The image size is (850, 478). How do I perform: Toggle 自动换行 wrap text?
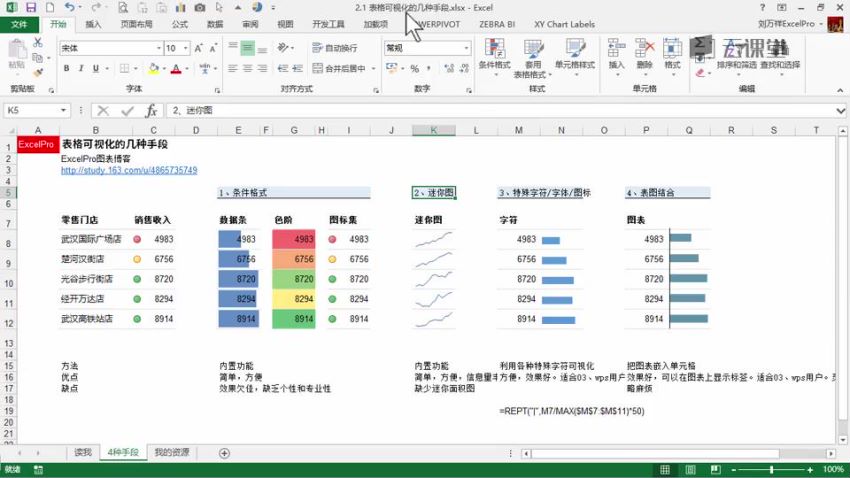click(x=335, y=48)
